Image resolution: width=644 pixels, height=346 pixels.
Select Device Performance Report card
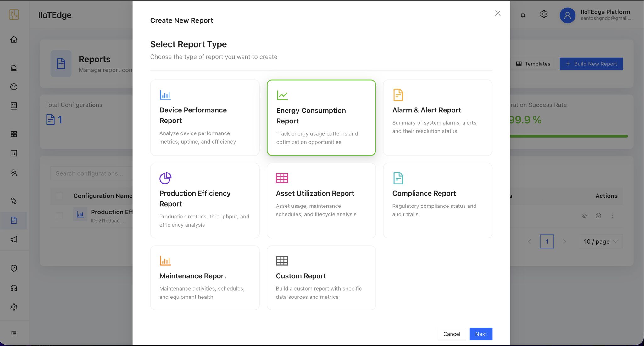click(x=205, y=117)
